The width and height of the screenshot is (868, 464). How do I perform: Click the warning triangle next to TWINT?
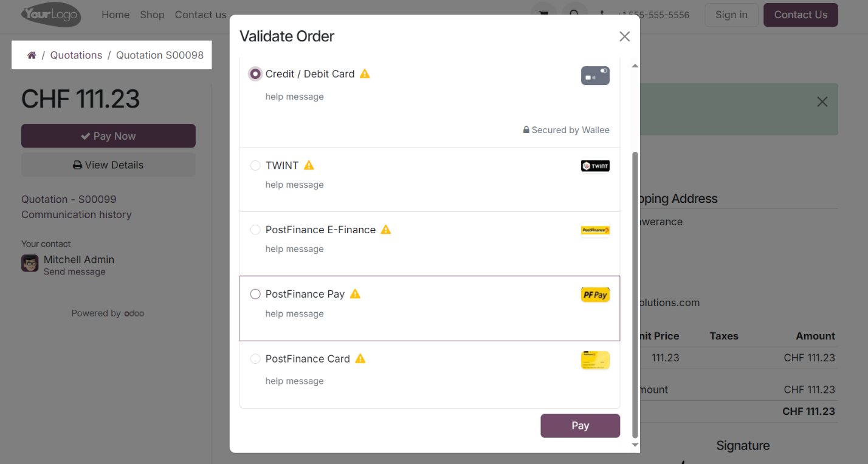(309, 165)
